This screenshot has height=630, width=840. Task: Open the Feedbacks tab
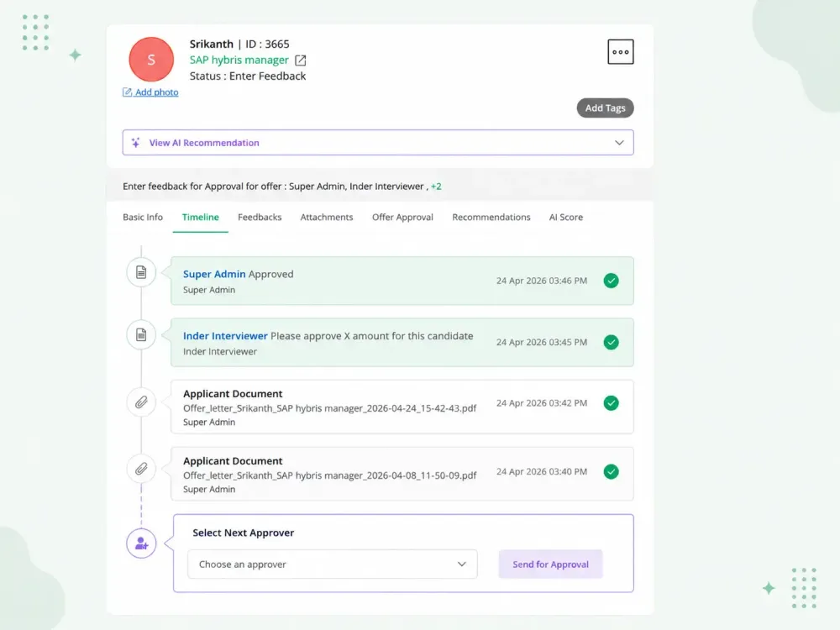[260, 217]
